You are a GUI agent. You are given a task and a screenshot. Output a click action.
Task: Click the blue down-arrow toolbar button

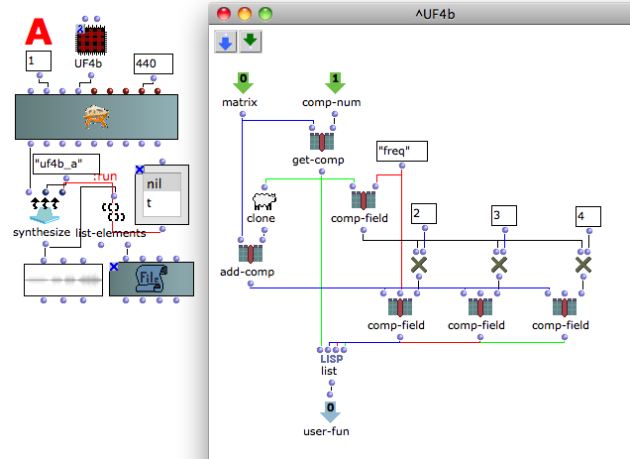coord(225,41)
